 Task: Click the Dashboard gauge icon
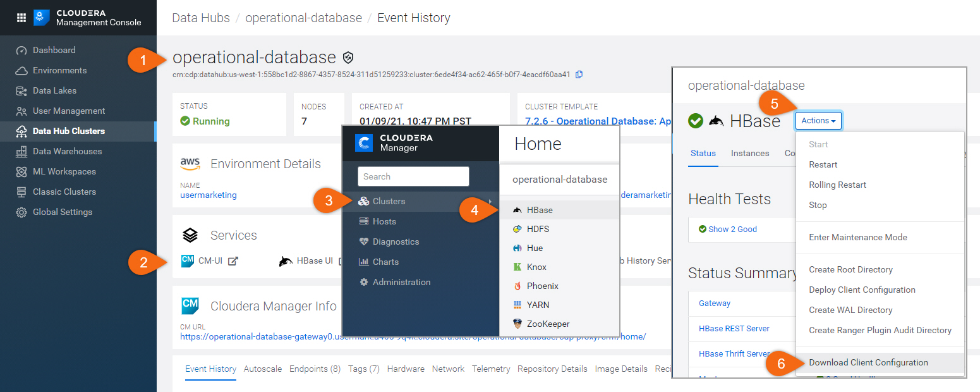click(21, 51)
